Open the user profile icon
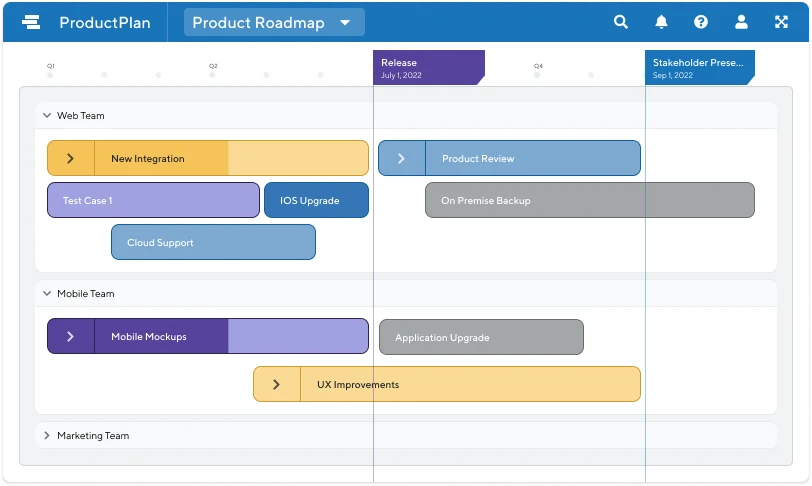 tap(741, 22)
